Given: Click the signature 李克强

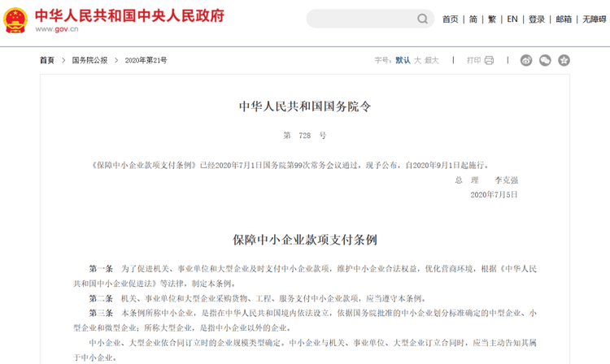Looking at the screenshot, I should pyautogui.click(x=506, y=180).
